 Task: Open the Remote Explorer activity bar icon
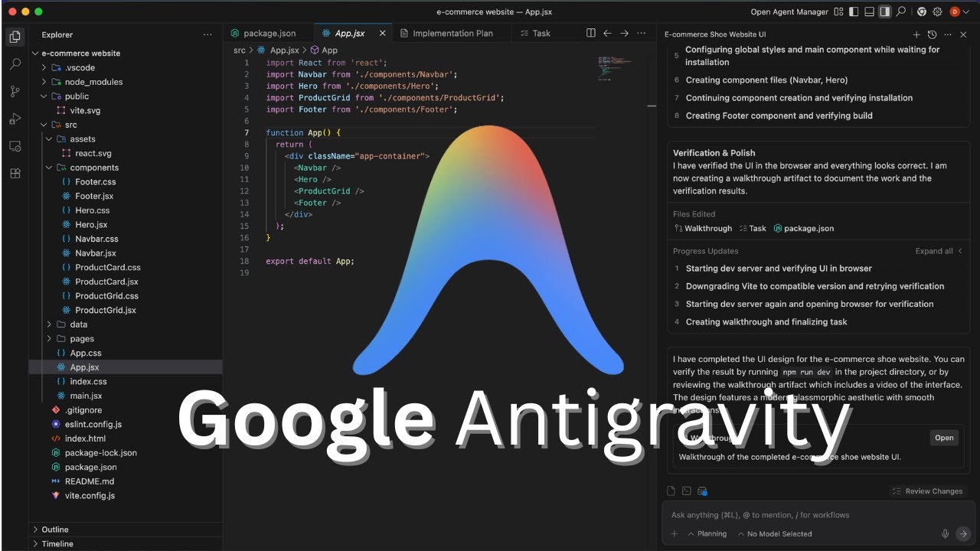coord(15,146)
